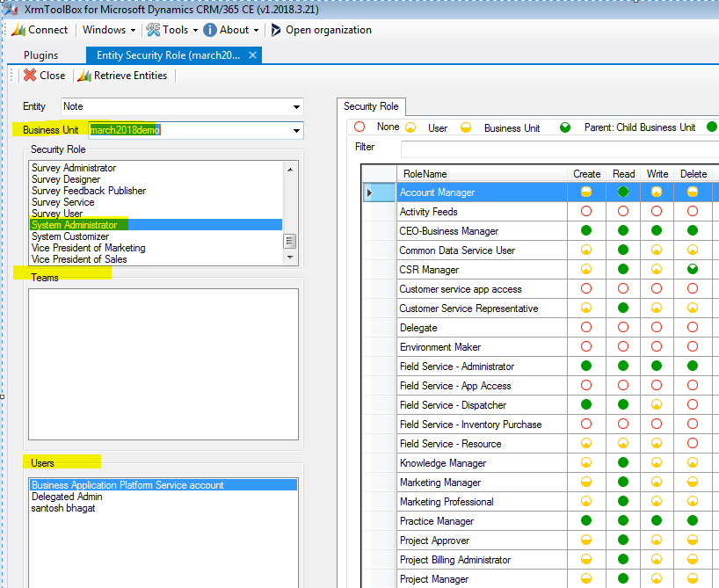Screen dimensions: 719x588
Task: Click the Retrieve Entities icon
Action: (84, 76)
